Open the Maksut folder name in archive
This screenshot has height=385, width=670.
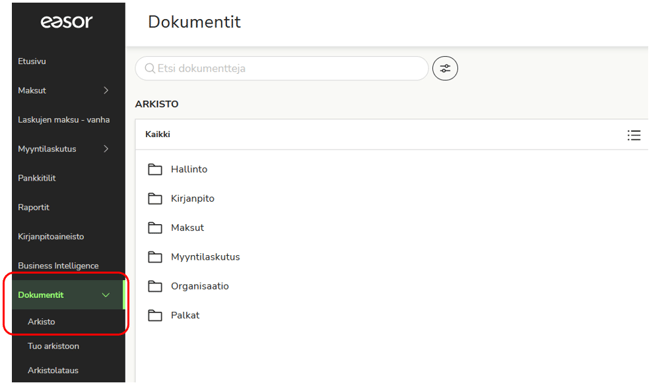[x=187, y=228]
